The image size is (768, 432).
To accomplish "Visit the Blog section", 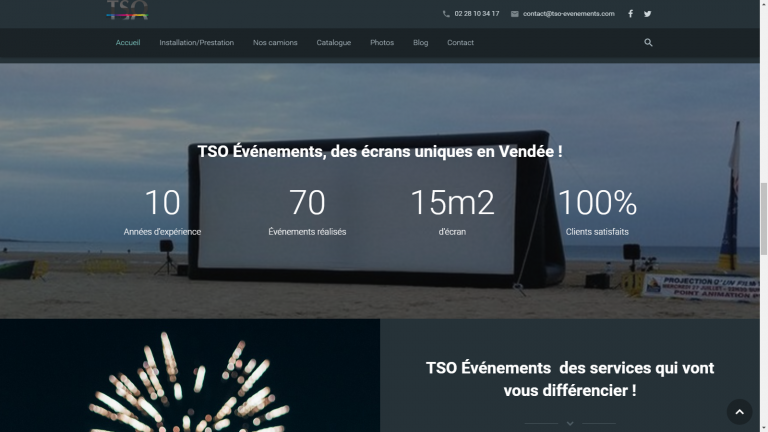I will pyautogui.click(x=420, y=43).
